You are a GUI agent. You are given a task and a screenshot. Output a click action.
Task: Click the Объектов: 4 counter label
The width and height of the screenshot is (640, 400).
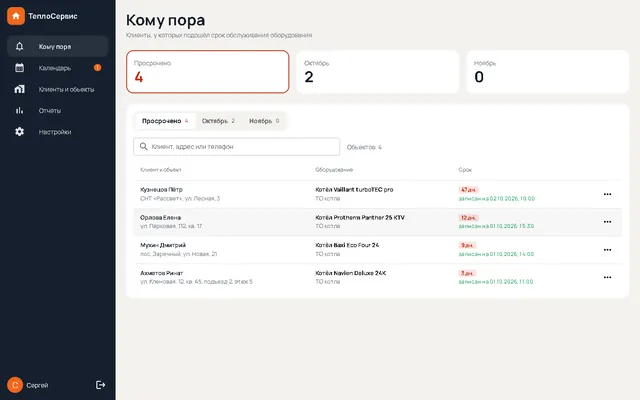[364, 147]
